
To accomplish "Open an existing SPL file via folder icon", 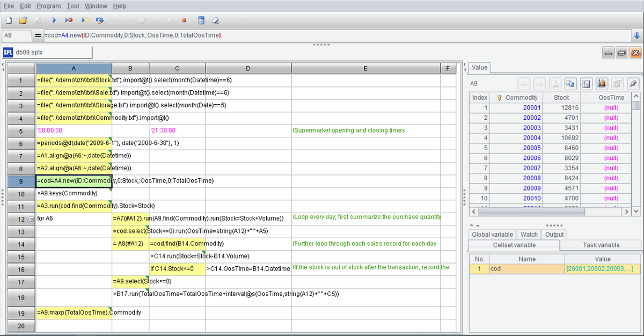I will (24, 20).
